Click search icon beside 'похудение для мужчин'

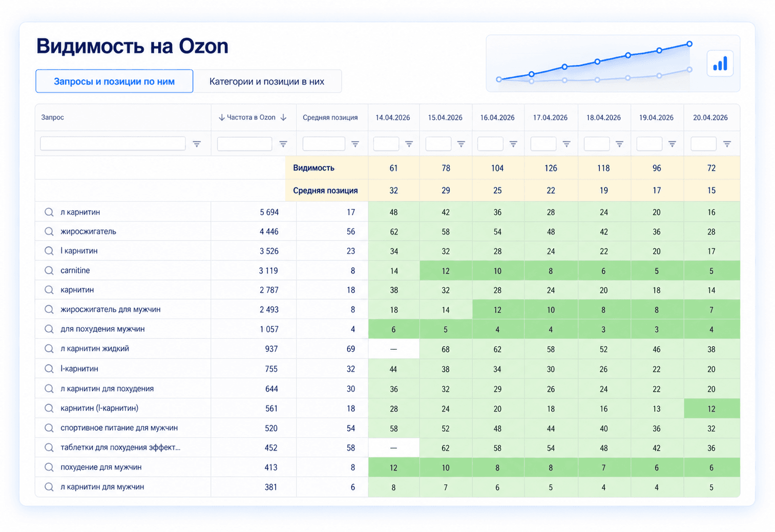(x=49, y=467)
